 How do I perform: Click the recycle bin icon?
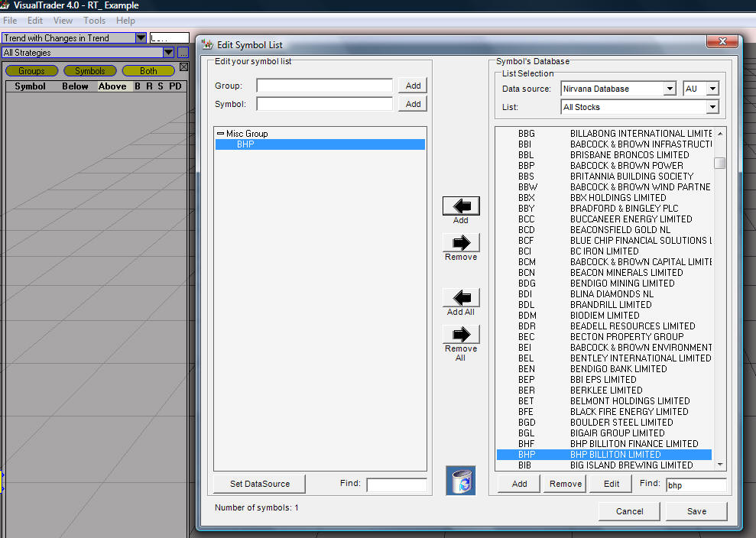[460, 480]
